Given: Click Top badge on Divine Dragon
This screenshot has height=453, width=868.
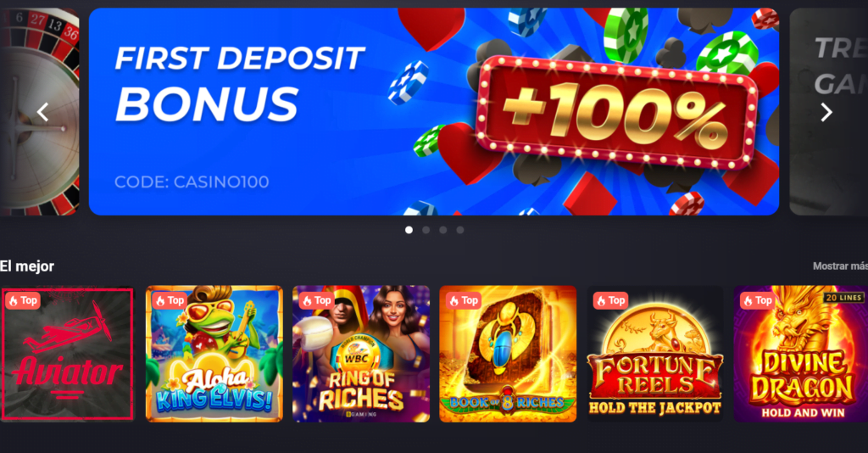Looking at the screenshot, I should click(x=757, y=300).
